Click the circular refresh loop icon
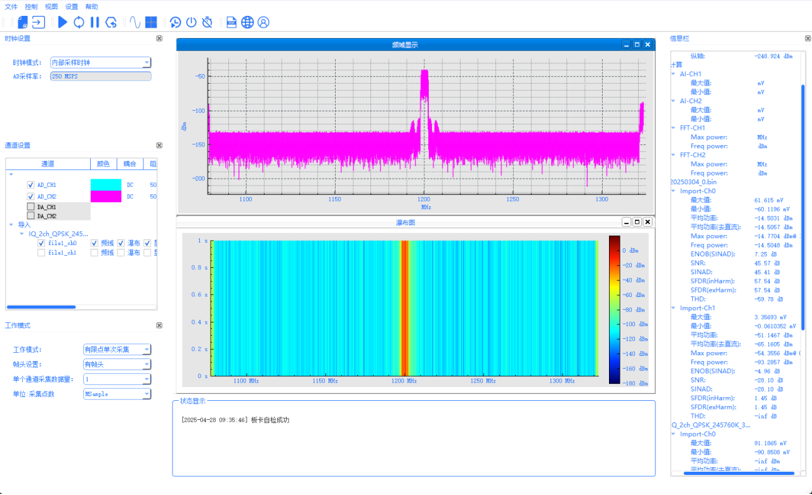 78,22
